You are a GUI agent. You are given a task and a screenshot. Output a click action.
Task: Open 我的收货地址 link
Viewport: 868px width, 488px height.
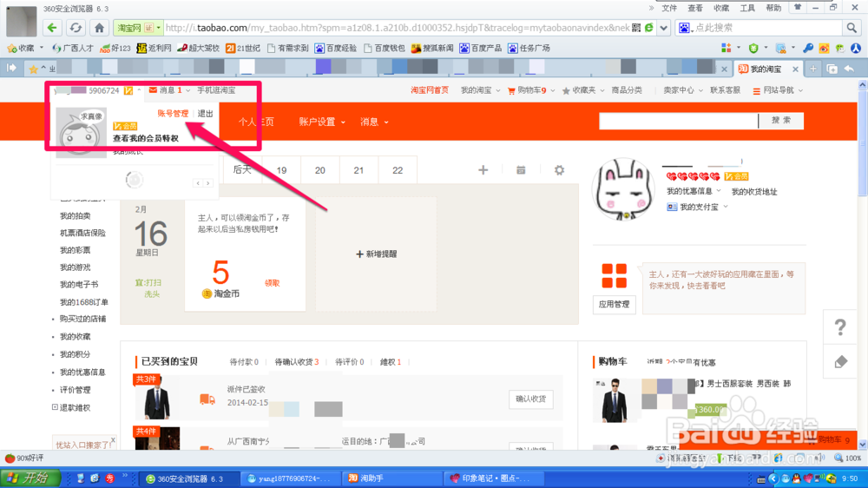tap(754, 192)
